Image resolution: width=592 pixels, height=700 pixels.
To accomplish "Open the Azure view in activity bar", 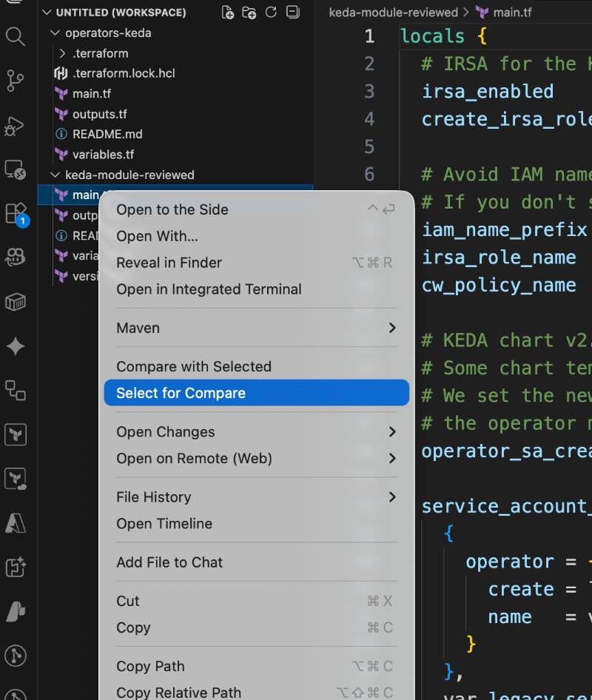I will [15, 523].
